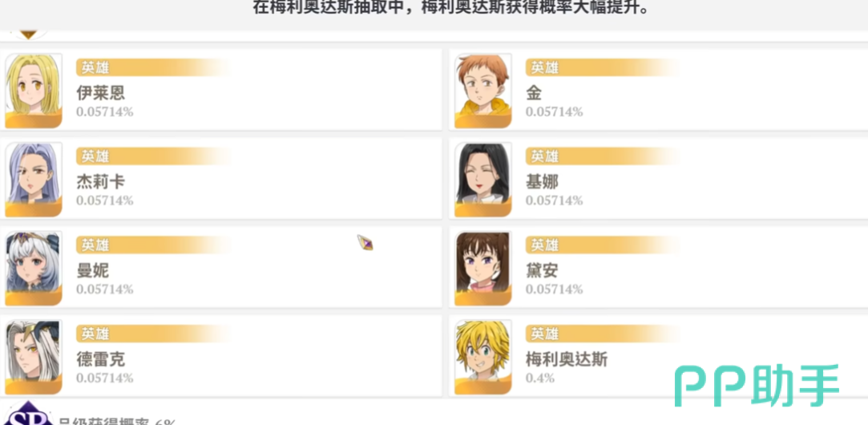868x425 pixels.
Task: Click the 伊莱恩 hero portrait
Action: pos(34,91)
